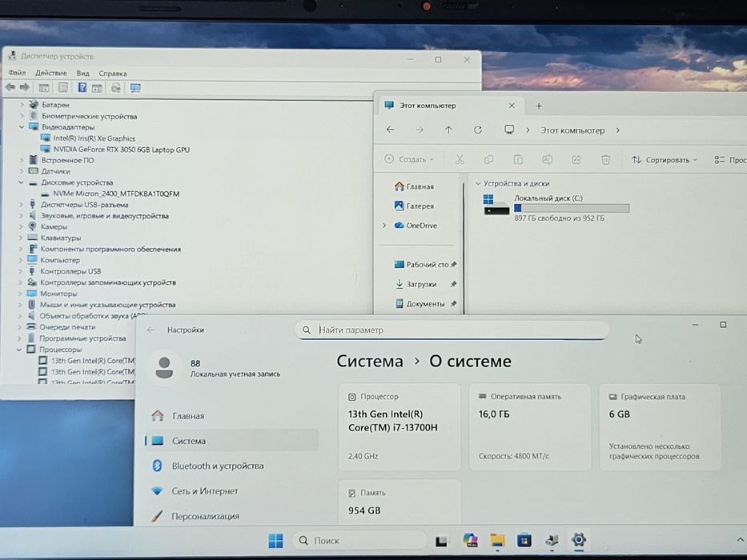
Task: Click Система breadcrumb in Settings
Action: pyautogui.click(x=370, y=361)
